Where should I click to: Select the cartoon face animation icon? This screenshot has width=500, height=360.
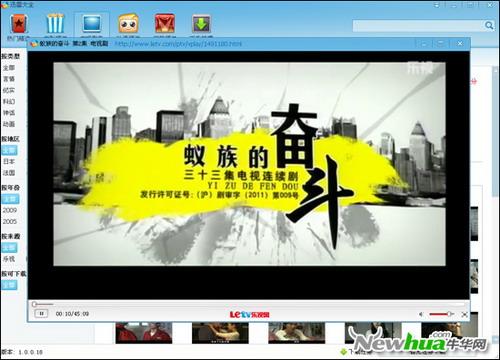(x=128, y=23)
